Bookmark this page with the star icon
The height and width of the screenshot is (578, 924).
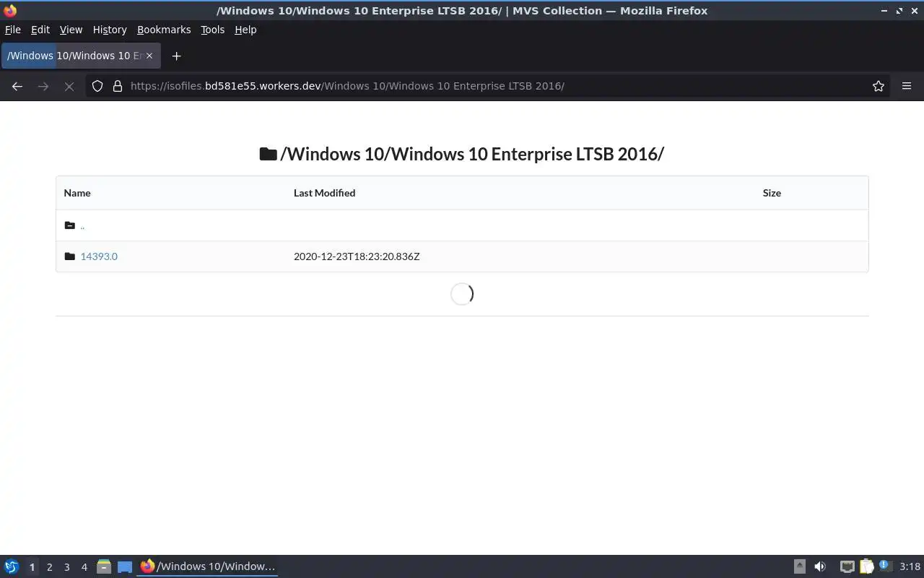[x=879, y=86]
